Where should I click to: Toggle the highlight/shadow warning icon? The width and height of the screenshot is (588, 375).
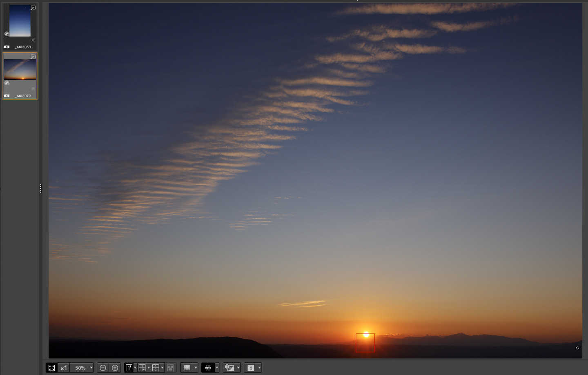229,368
